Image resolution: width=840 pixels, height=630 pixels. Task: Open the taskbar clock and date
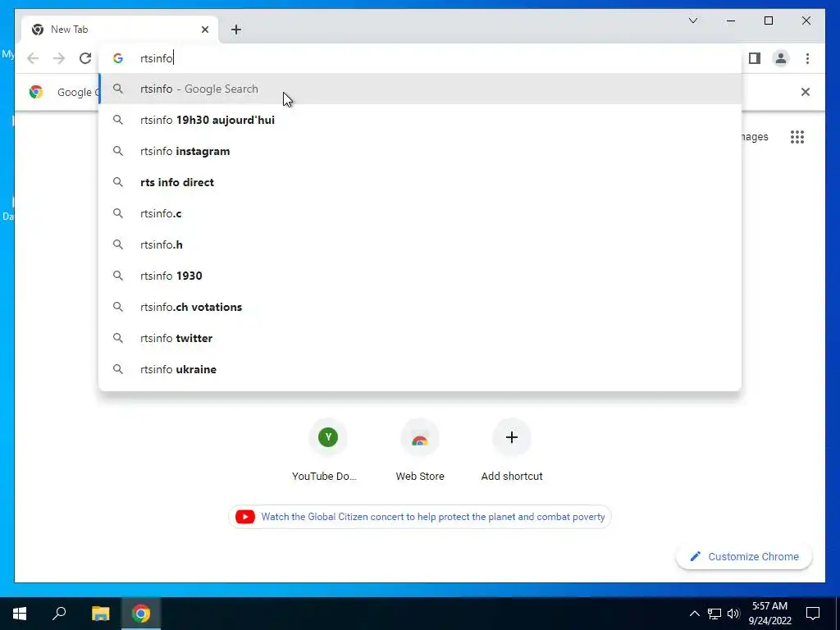(769, 614)
